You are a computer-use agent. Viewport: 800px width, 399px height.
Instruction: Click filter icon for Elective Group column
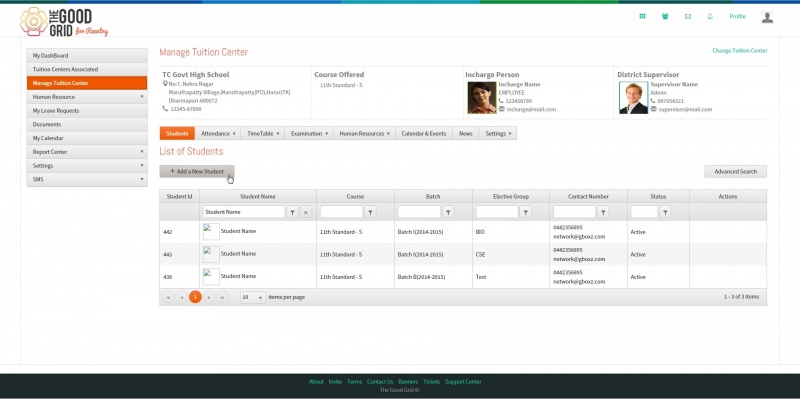[x=526, y=212]
